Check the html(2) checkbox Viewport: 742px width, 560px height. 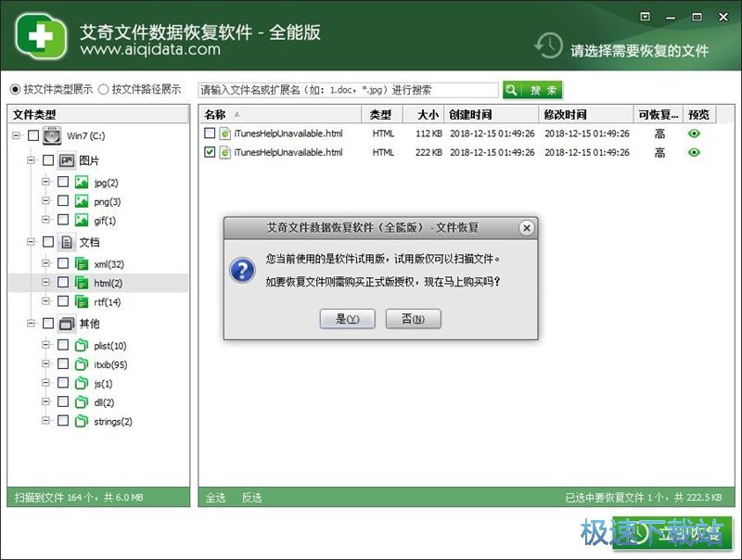tap(63, 282)
